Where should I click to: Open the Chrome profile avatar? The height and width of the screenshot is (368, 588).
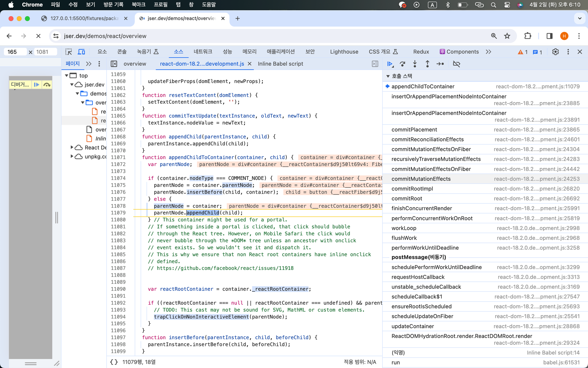564,36
